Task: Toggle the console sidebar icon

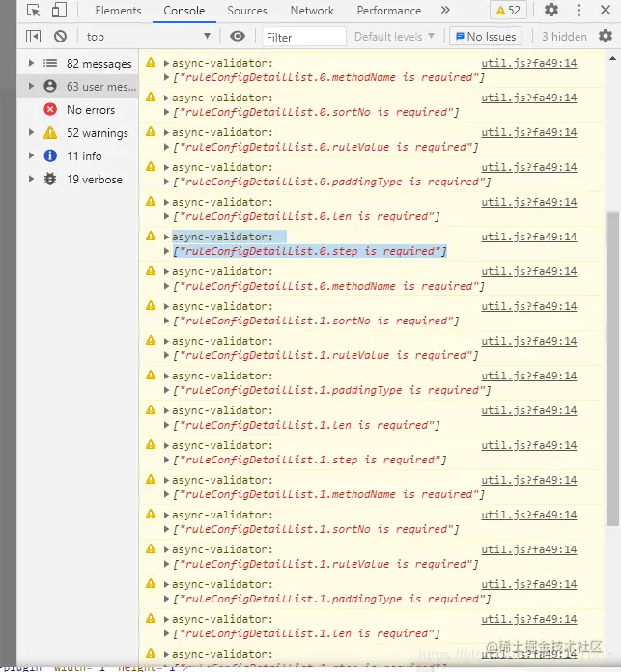Action: pos(33,37)
